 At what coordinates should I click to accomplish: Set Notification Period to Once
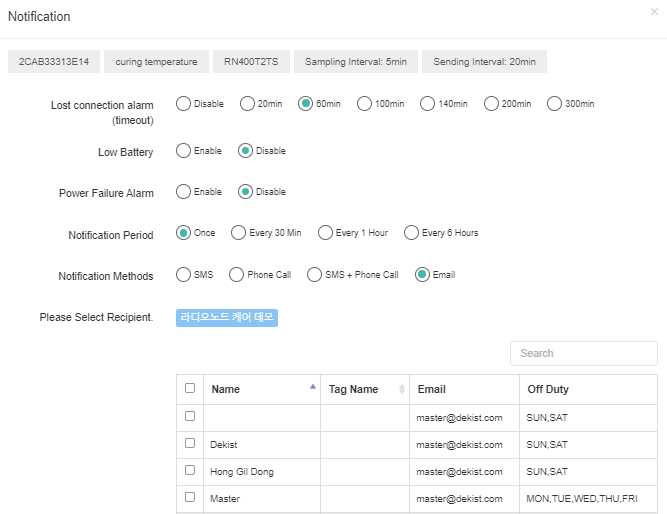[183, 233]
